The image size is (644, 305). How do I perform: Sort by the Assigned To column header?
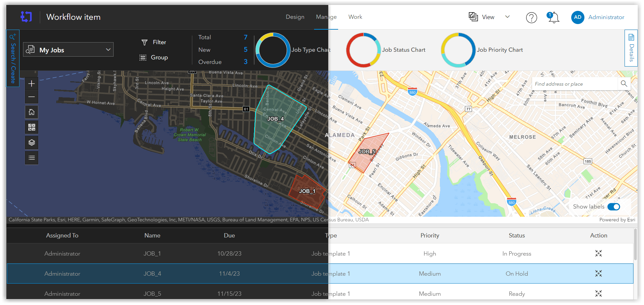62,236
